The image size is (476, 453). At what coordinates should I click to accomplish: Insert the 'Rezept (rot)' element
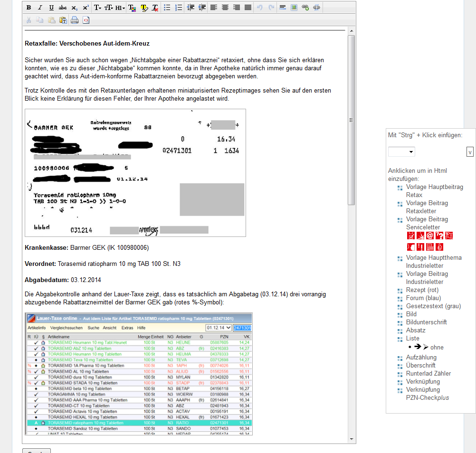[422, 290]
